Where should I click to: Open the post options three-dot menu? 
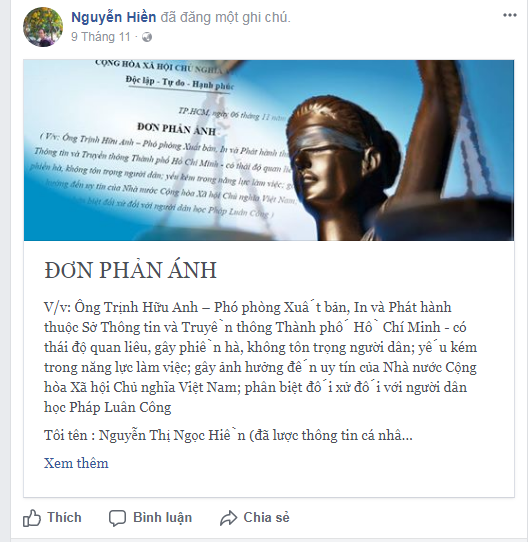point(510,15)
